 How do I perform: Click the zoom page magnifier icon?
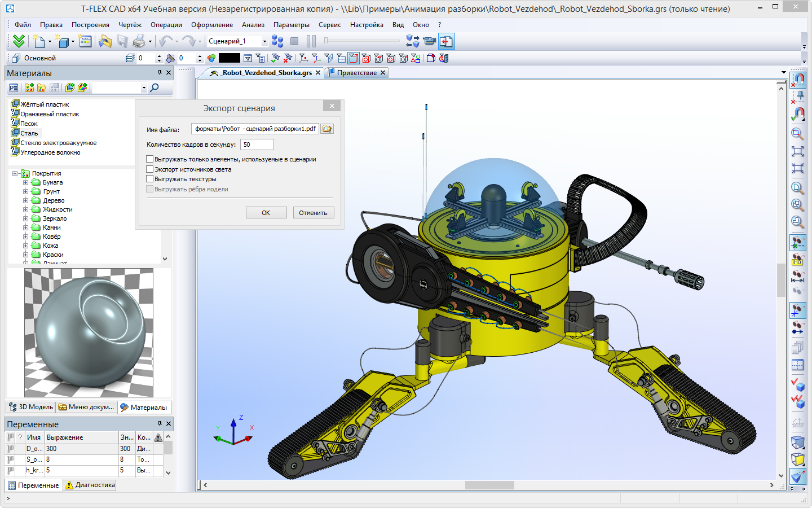coord(797,188)
